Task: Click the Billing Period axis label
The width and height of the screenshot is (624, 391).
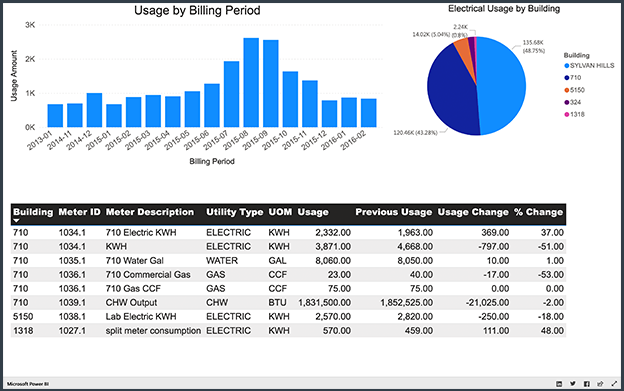Action: pyautogui.click(x=212, y=161)
